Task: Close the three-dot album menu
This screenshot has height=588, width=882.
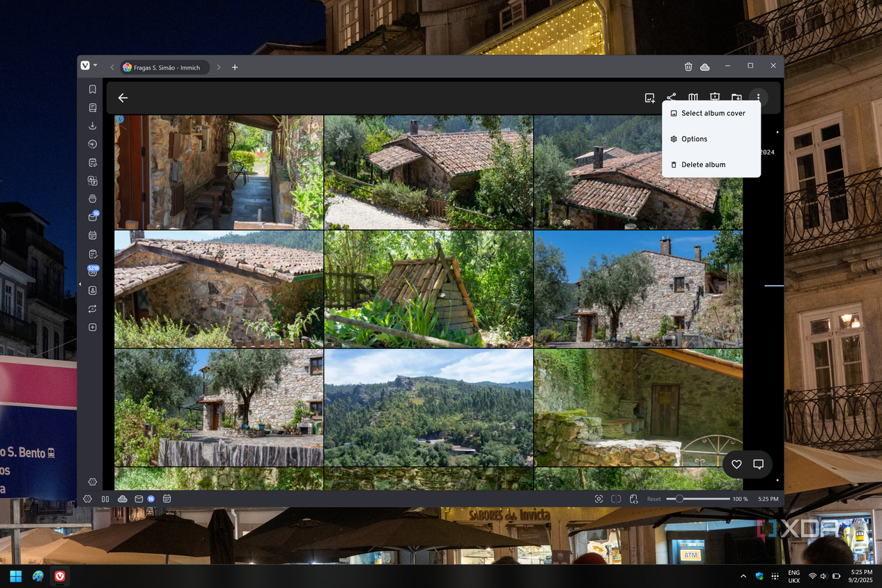Action: click(758, 98)
